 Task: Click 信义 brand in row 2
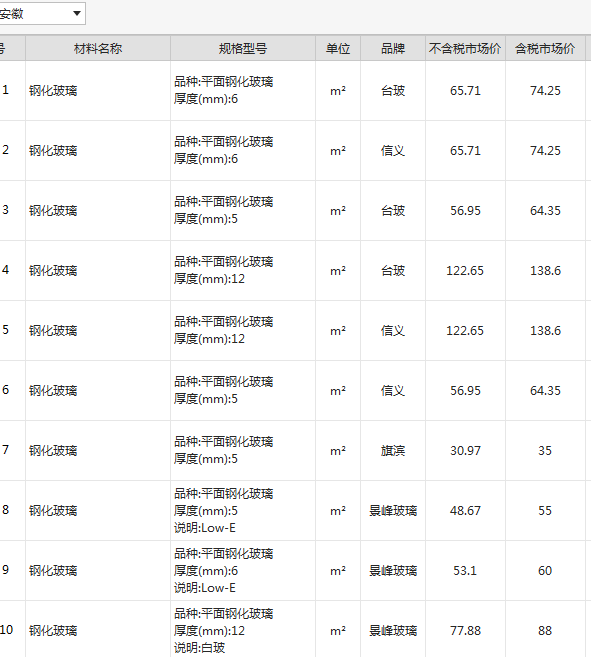click(x=393, y=150)
